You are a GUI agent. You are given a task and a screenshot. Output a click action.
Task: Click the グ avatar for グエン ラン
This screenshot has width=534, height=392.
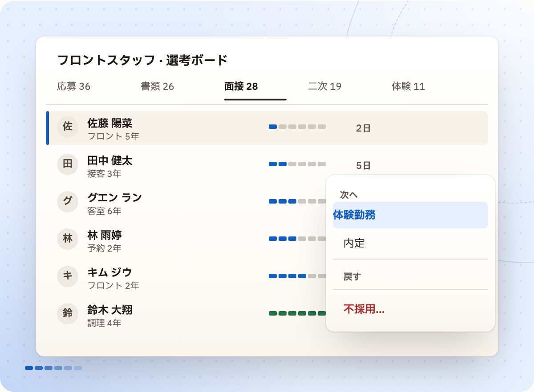(68, 202)
